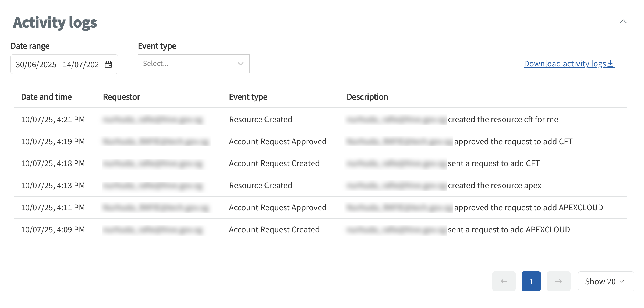Sort by the Date and time column
644x308 pixels.
point(46,97)
